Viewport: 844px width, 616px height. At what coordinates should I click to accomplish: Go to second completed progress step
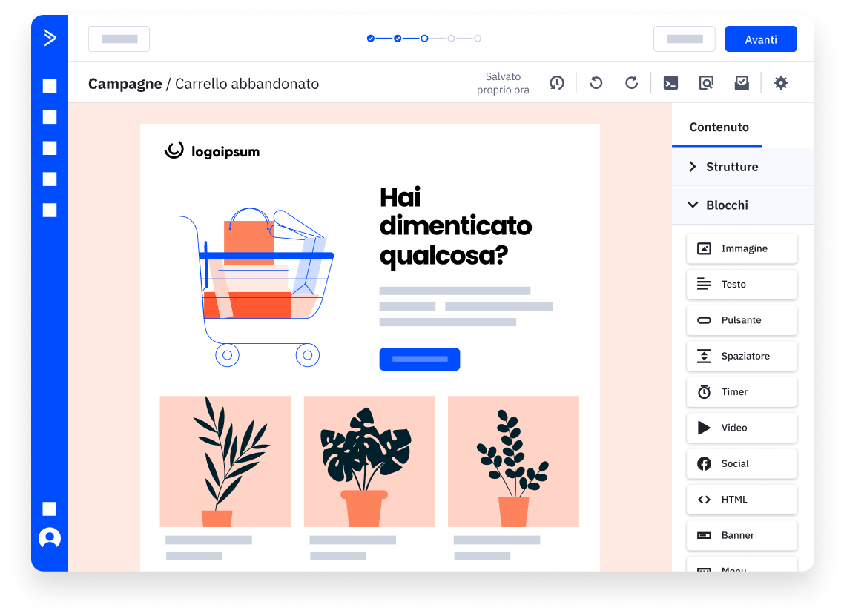[x=398, y=39]
